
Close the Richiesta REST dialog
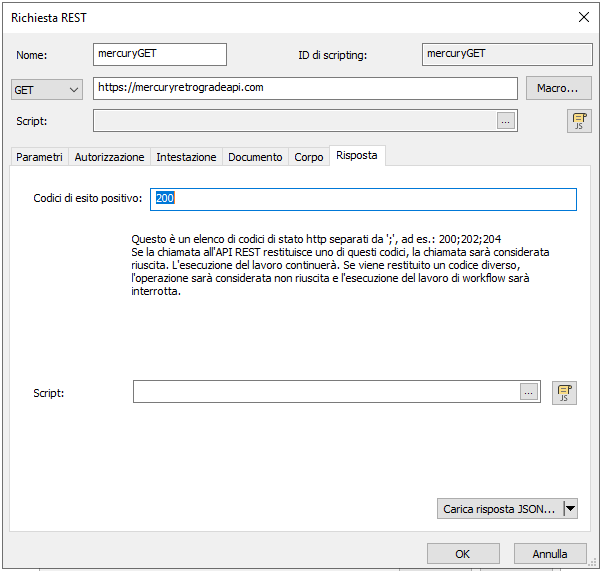(584, 17)
